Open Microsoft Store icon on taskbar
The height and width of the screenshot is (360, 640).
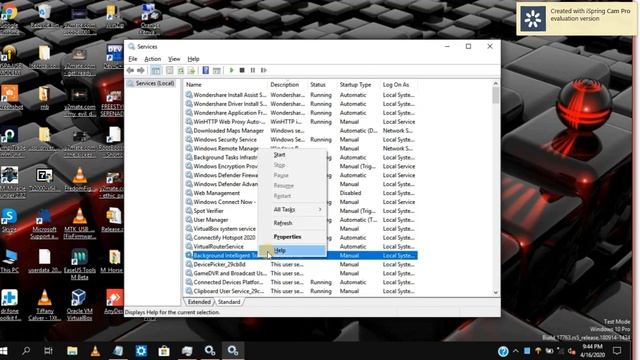point(164,351)
